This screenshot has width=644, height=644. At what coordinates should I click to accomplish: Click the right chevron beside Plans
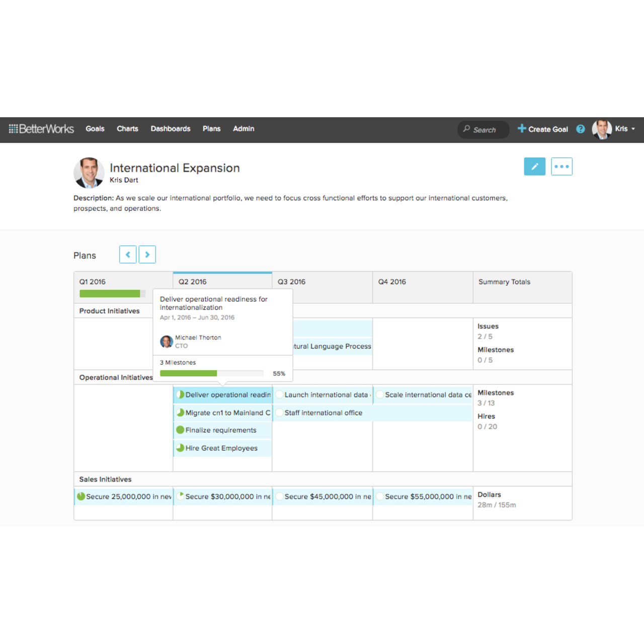click(147, 255)
